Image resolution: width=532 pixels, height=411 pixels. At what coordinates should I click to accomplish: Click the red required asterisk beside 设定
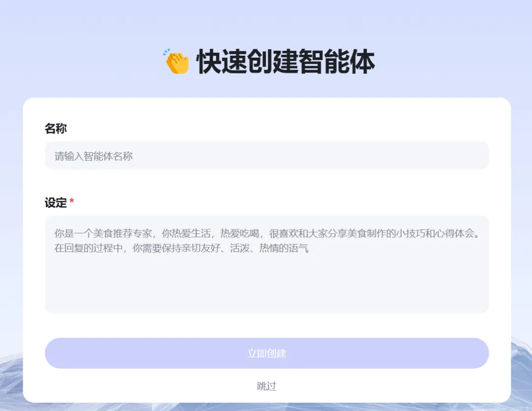72,202
